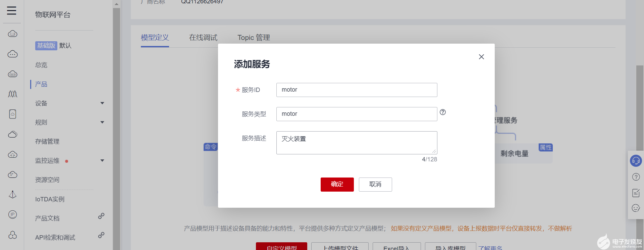Click the 基础版 badge
This screenshot has width=644, height=250.
click(46, 46)
